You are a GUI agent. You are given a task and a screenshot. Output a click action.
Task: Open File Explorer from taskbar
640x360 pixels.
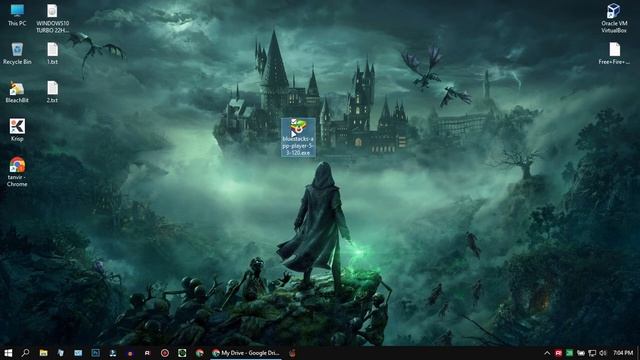pyautogui.click(x=43, y=353)
